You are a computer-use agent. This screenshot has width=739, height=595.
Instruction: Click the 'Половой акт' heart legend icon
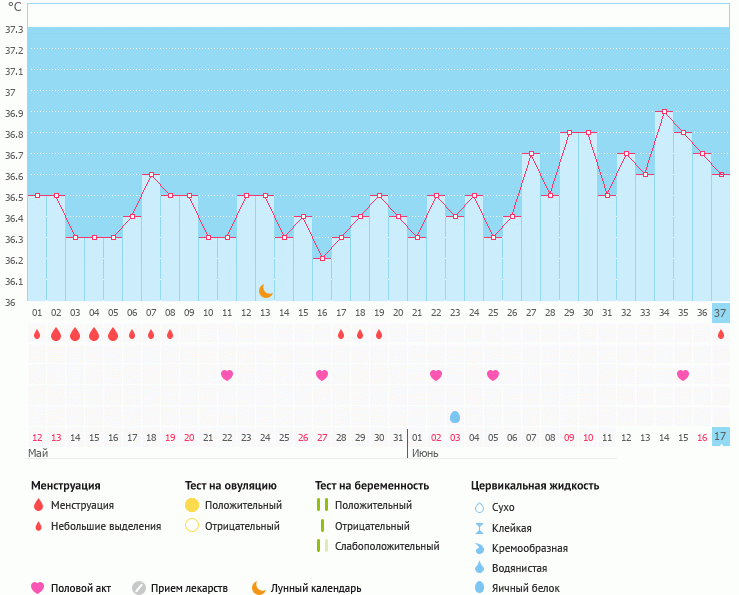[38, 588]
